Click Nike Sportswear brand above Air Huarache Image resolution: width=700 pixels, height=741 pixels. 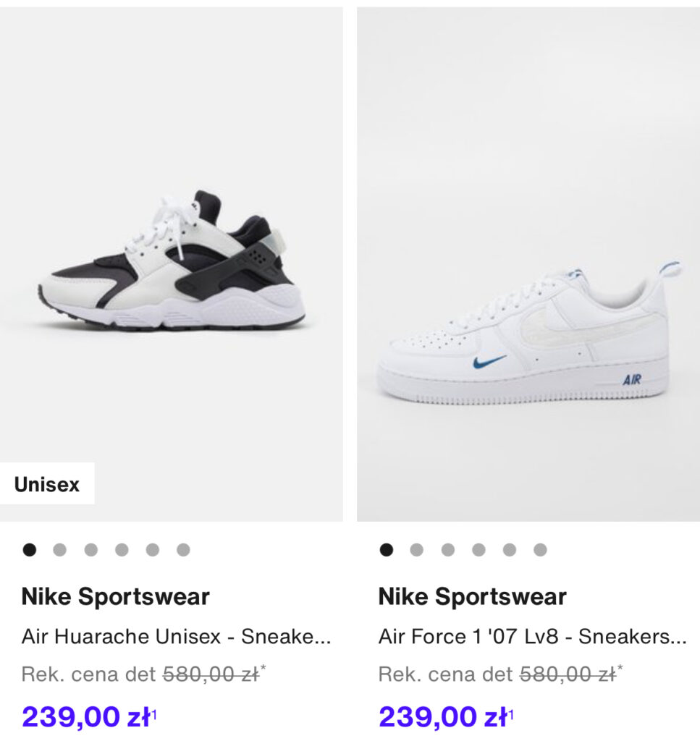pos(115,596)
